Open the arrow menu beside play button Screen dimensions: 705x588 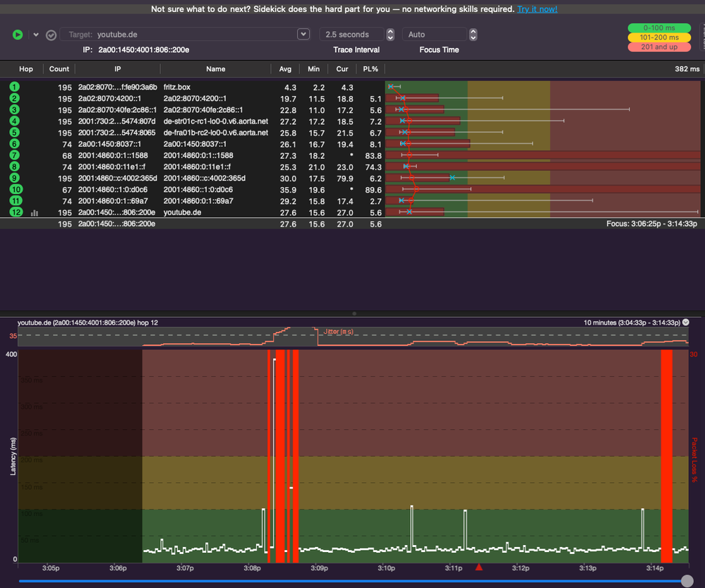coord(37,35)
